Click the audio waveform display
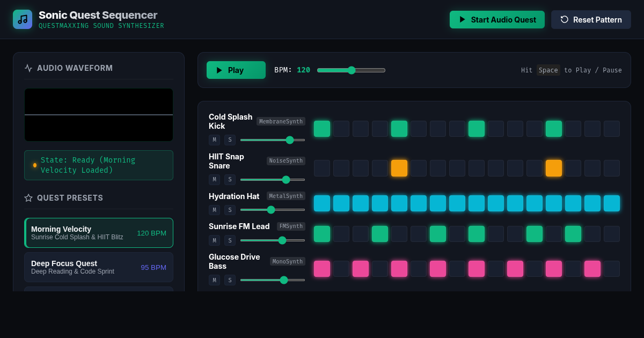 [99, 115]
